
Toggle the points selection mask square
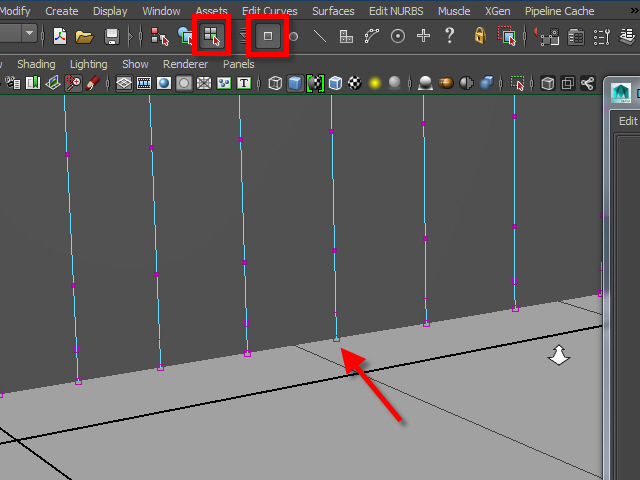(x=268, y=36)
